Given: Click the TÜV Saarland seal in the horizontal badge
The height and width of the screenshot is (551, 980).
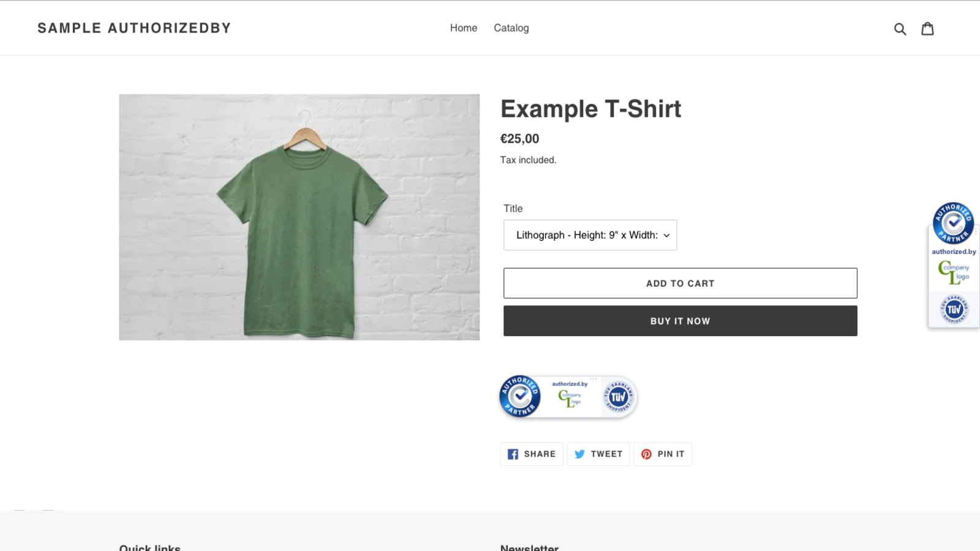Looking at the screenshot, I should (x=618, y=397).
